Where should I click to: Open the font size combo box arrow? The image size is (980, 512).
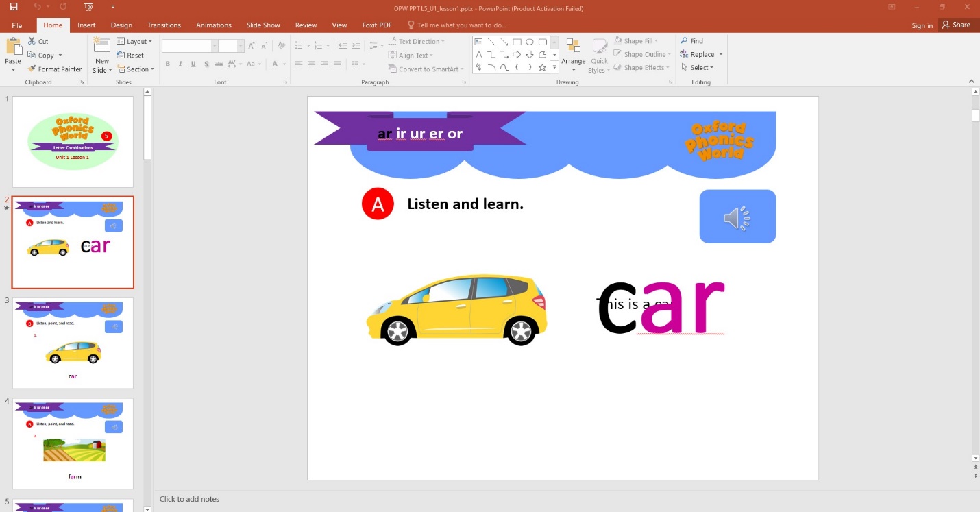[x=241, y=45]
